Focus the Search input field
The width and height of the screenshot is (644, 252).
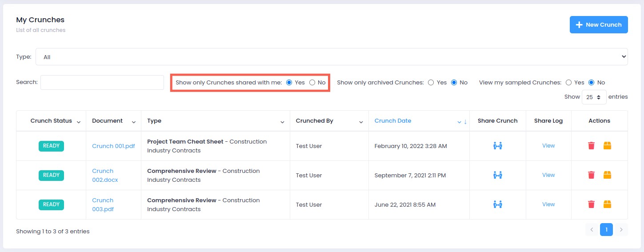pos(102,82)
